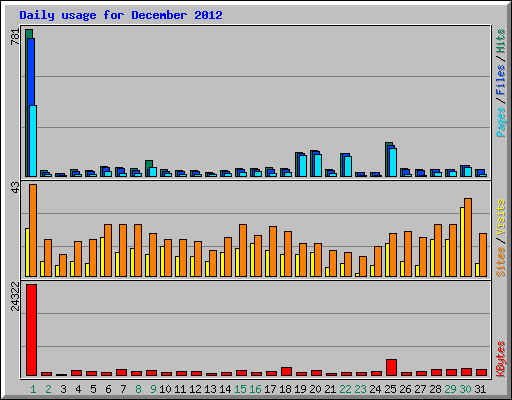The height and width of the screenshot is (400, 512).
Task: Select the cyan pages bar for day 20
Action: point(318,165)
